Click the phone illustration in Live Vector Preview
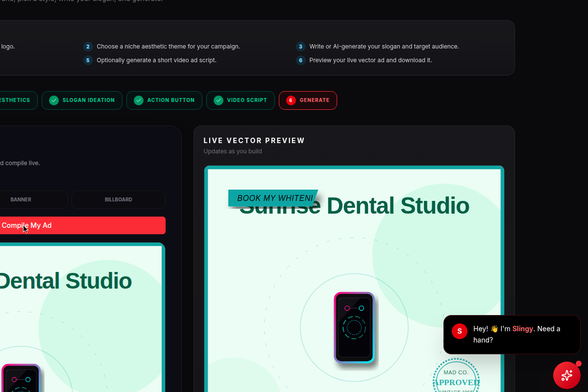 [x=354, y=328]
